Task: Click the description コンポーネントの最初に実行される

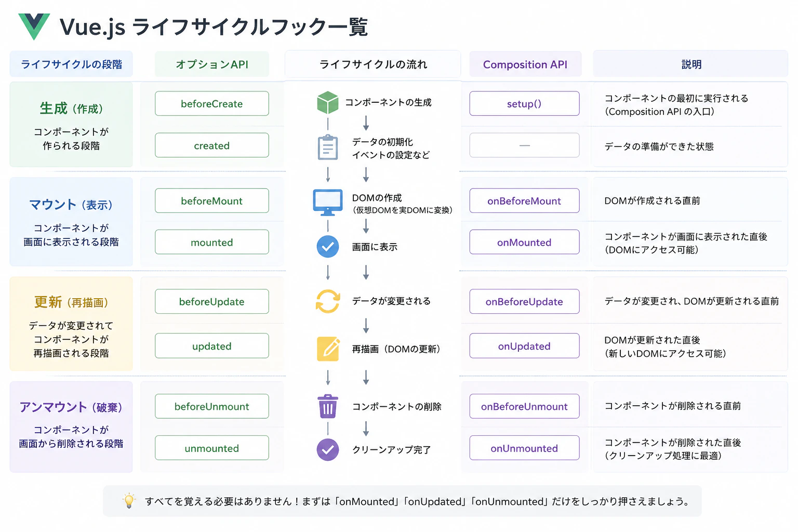Action: pos(676,98)
